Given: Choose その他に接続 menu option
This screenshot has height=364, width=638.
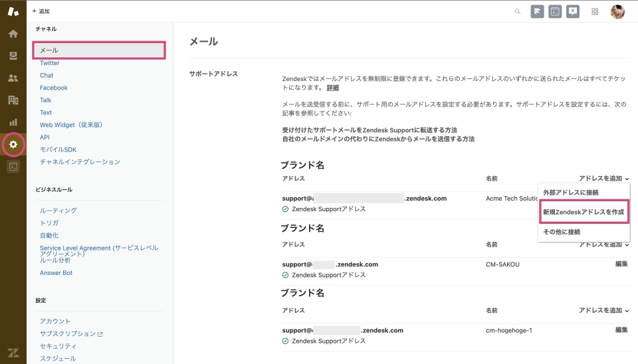Looking at the screenshot, I should click(562, 232).
